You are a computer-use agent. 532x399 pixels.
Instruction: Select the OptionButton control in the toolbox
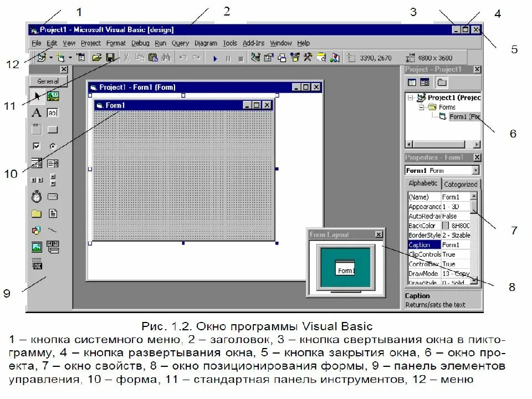coord(53,146)
